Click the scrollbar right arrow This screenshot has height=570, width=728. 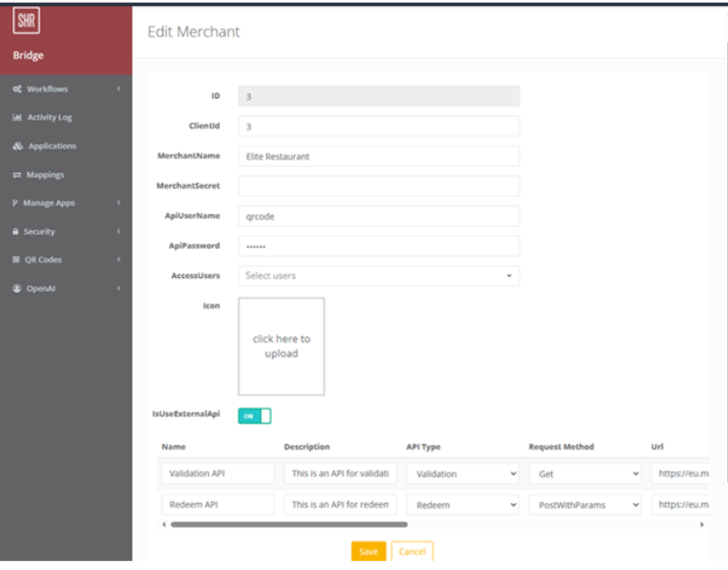[x=702, y=525]
